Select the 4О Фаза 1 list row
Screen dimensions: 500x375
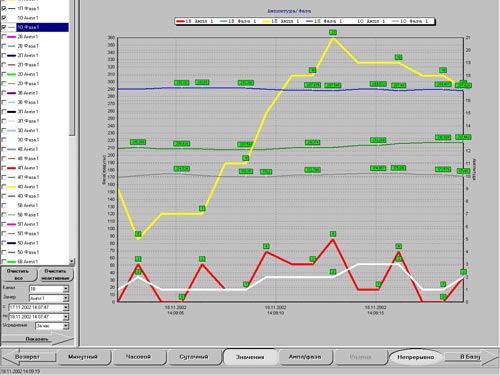[35, 196]
